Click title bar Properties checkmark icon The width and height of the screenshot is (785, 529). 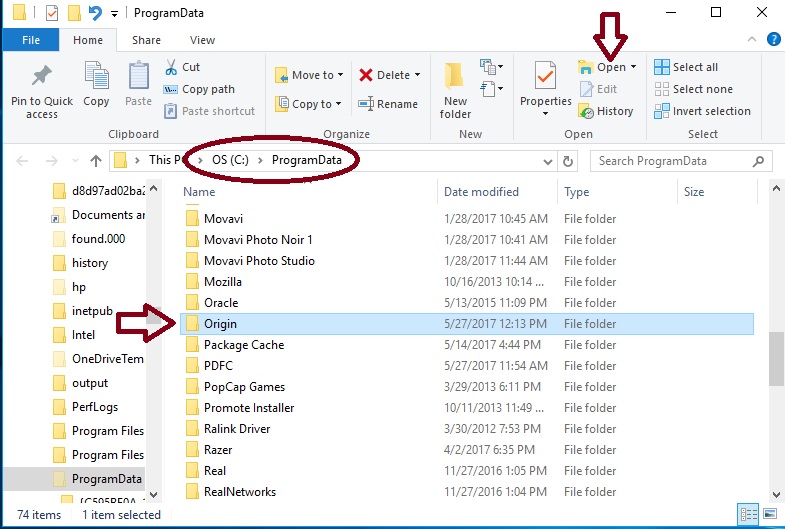(x=52, y=13)
